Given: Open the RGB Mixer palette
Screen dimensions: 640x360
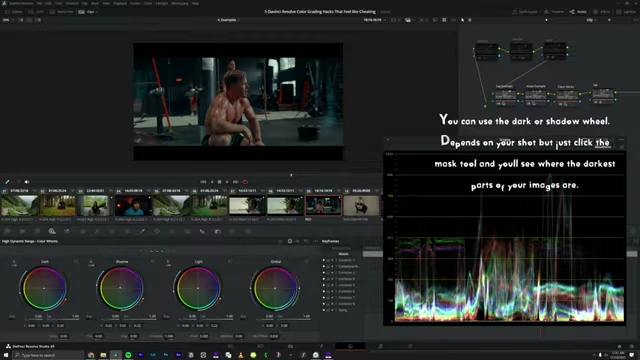Looking at the screenshot, I should click(67, 231).
